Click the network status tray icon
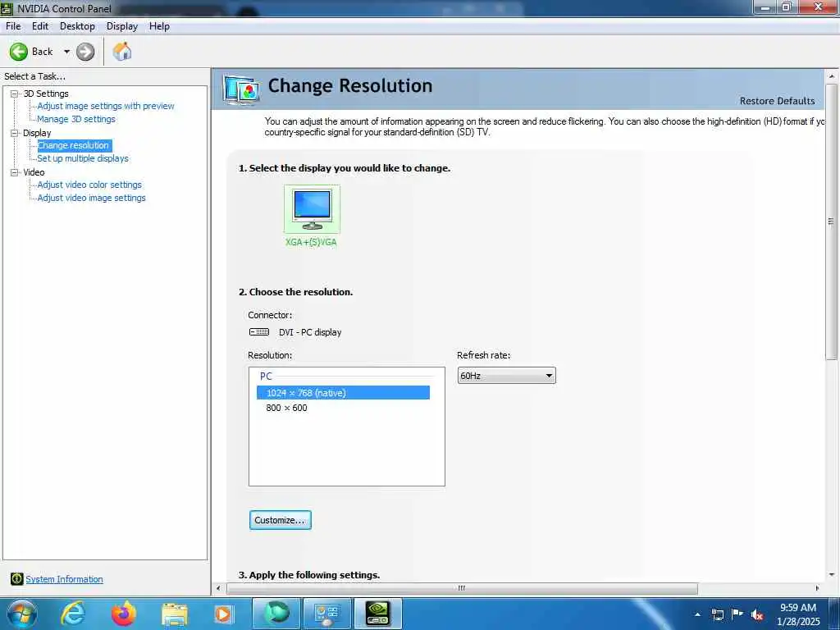This screenshot has width=840, height=630. click(717, 614)
